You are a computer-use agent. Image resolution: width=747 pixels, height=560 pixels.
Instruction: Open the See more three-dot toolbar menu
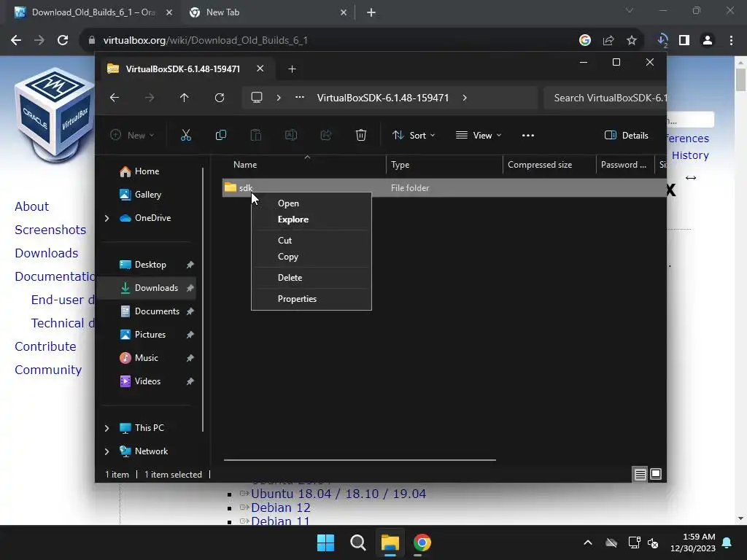coord(528,135)
